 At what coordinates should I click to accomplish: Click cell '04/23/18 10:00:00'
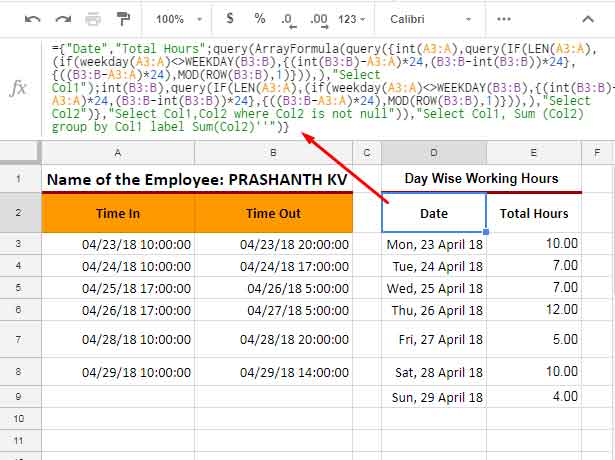click(118, 244)
